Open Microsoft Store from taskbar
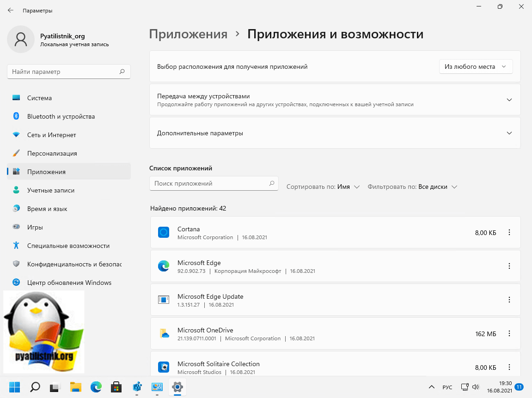This screenshot has width=532, height=398. pos(116,387)
